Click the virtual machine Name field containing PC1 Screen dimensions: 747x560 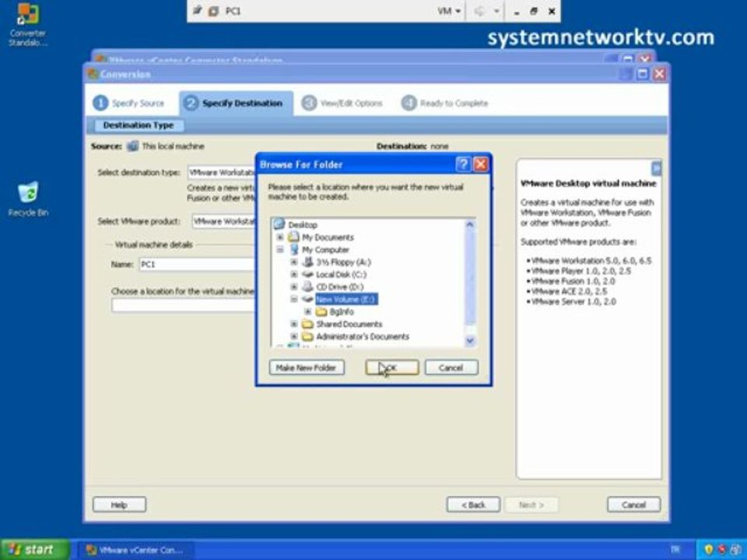coord(198,264)
